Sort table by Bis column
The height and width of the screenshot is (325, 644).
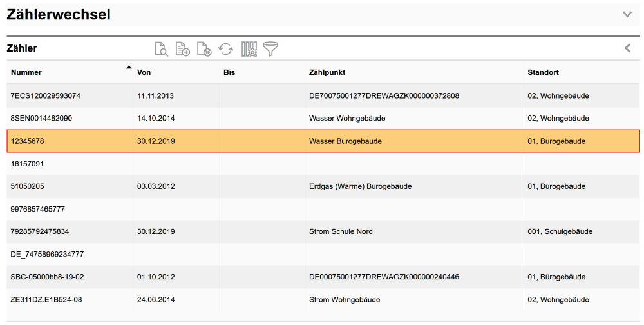pos(229,72)
